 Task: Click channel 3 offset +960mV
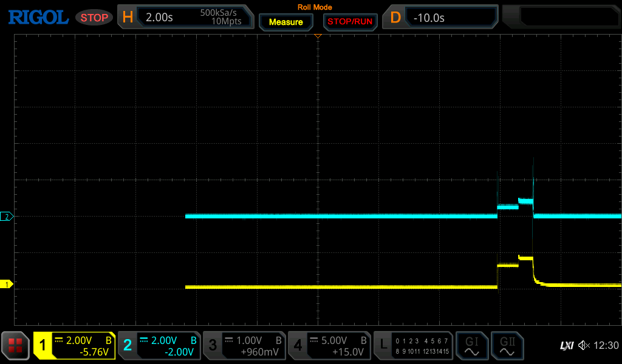260,352
